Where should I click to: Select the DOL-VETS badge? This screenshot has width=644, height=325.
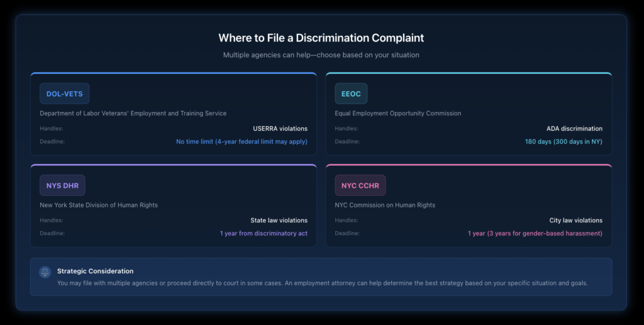(x=65, y=93)
